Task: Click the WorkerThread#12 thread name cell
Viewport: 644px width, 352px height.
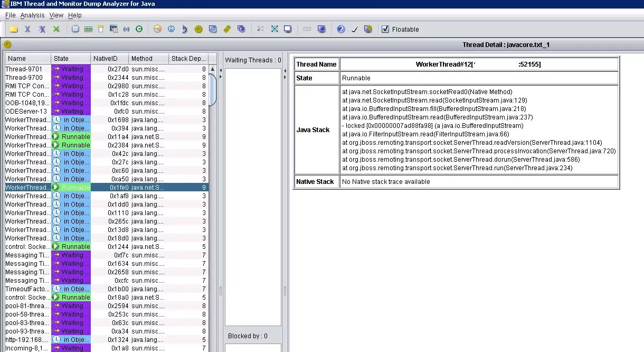Action: point(479,64)
